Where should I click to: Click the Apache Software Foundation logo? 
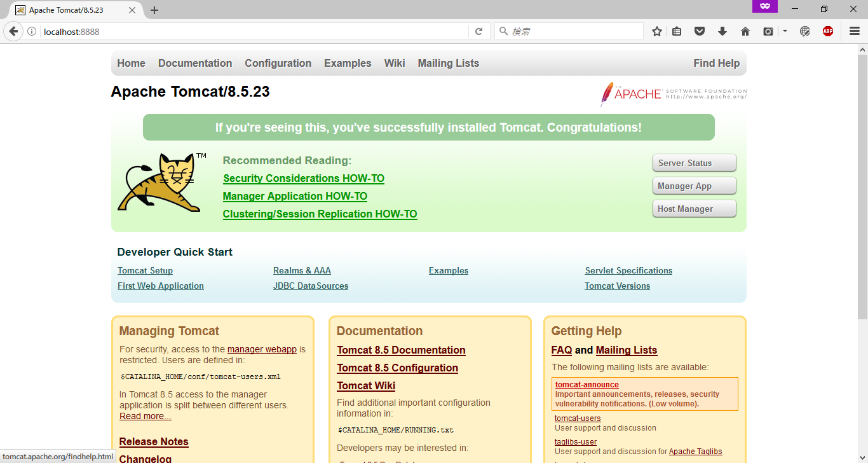pyautogui.click(x=674, y=94)
